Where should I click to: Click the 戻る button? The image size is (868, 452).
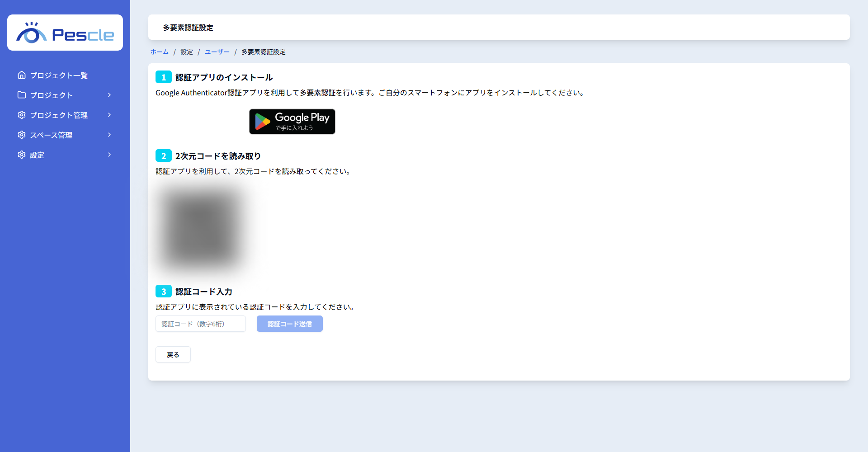173,354
